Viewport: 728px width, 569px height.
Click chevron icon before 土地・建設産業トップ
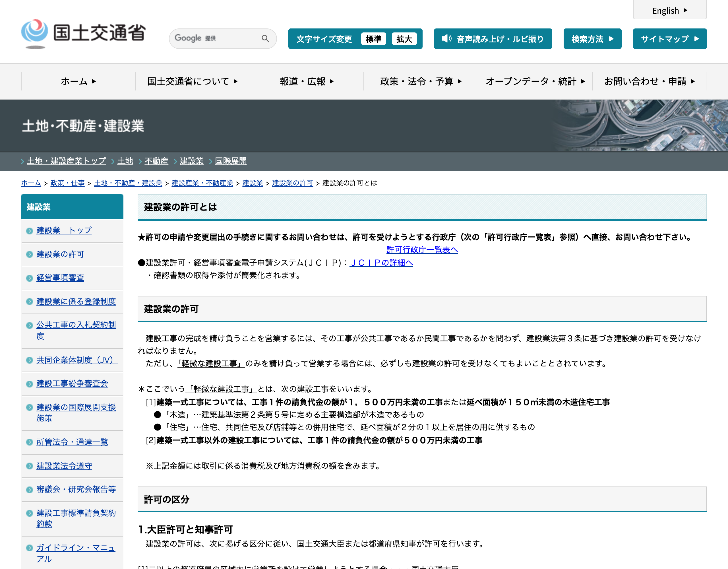click(23, 161)
